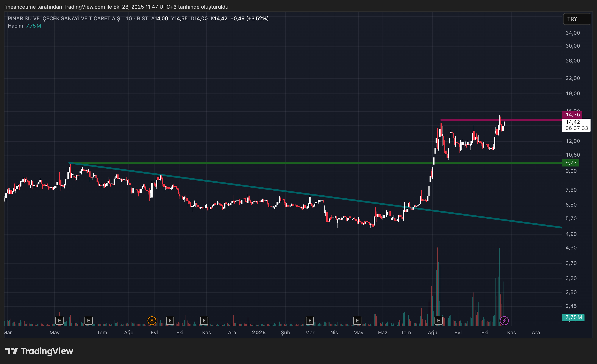Click the TradingView logo at bottom left
This screenshot has height=364, width=597.
[39, 351]
